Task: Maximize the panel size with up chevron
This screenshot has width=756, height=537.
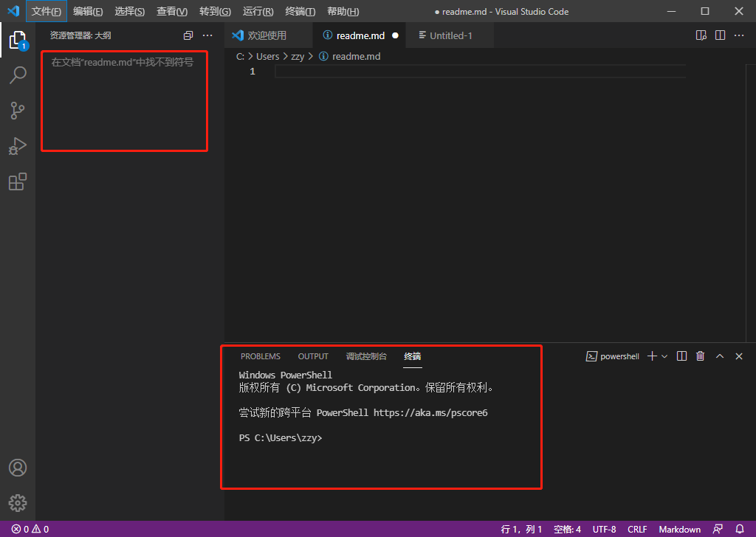Action: point(720,356)
